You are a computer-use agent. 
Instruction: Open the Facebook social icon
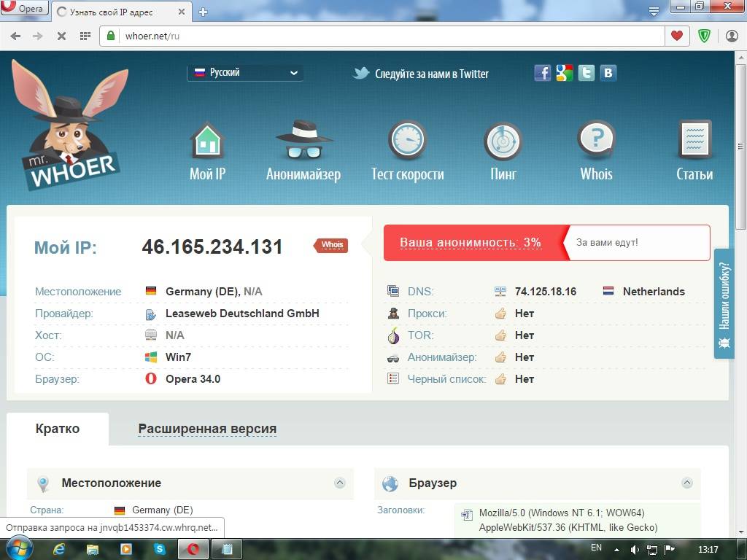pyautogui.click(x=542, y=73)
